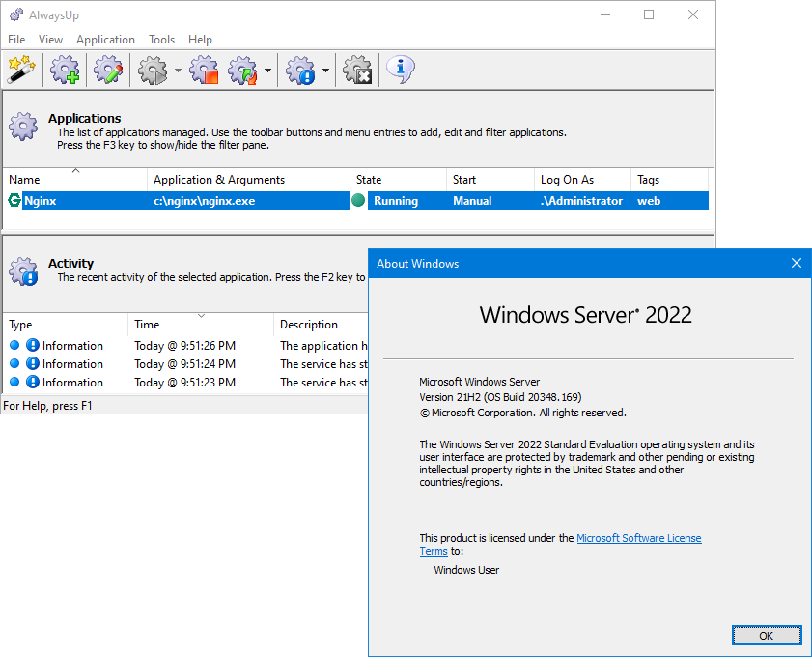The image size is (812, 657).
Task: Remove the application with the gear-X icon
Action: pos(357,70)
